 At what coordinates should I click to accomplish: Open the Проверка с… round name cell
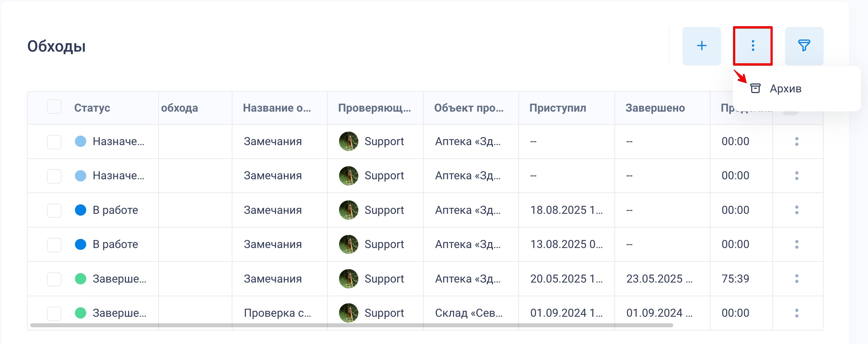coord(277,313)
